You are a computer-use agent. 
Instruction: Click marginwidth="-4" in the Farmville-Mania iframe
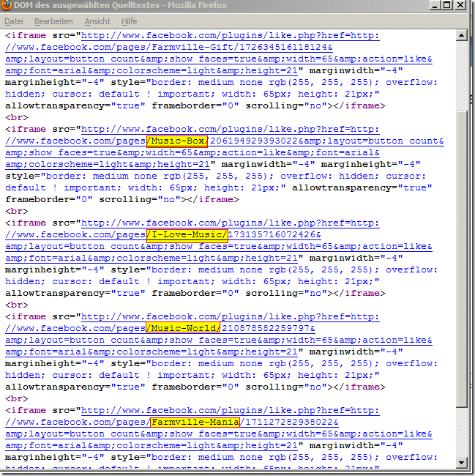coord(356,446)
